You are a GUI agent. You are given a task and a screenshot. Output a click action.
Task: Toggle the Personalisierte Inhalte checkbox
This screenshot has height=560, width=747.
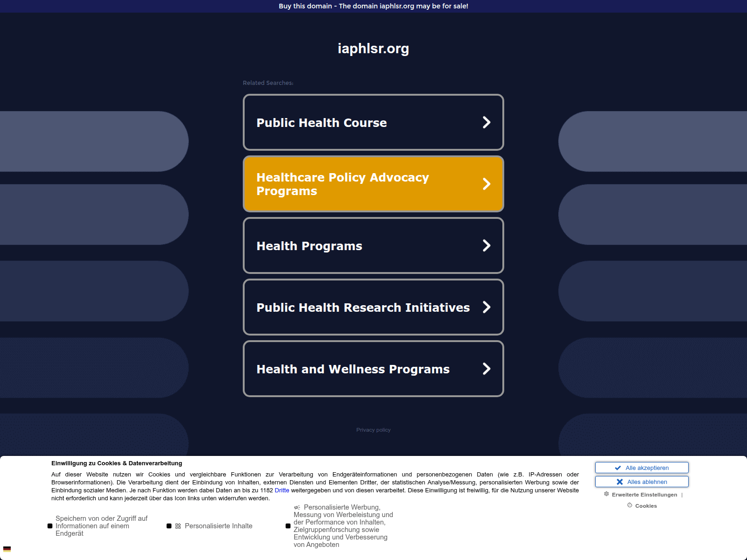[x=169, y=526]
